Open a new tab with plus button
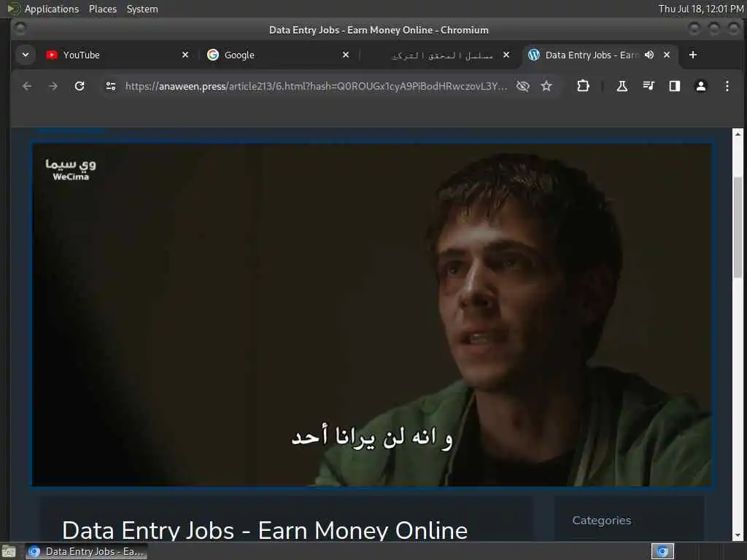This screenshot has width=747, height=560. pos(693,55)
